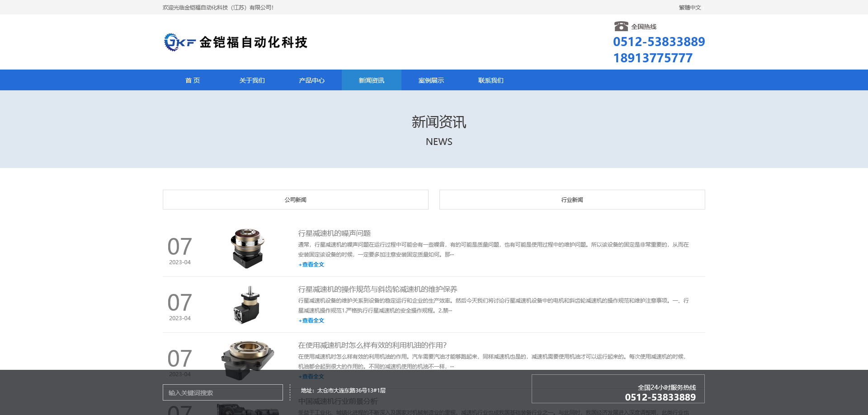Open the 联系我们 page

pyautogui.click(x=491, y=80)
